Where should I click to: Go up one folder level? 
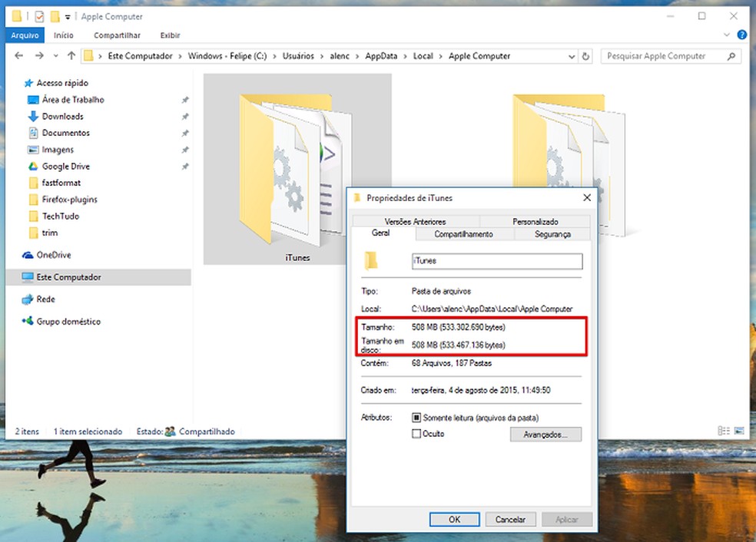(71, 56)
